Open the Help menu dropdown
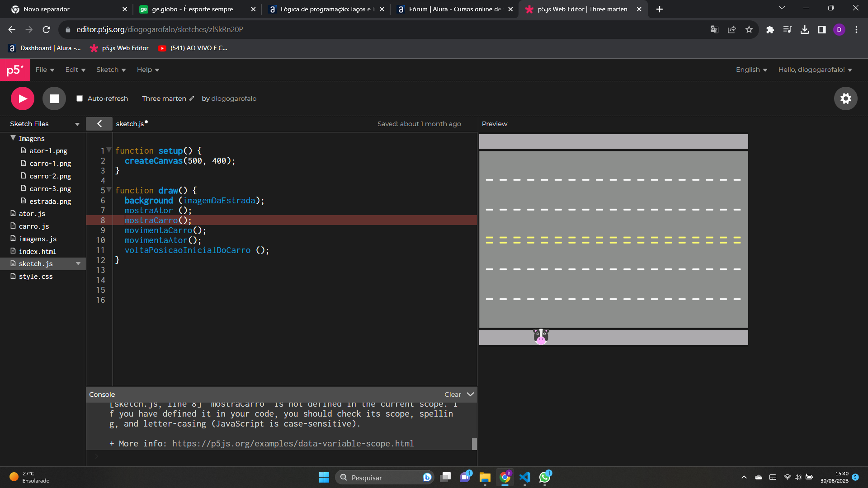 147,70
